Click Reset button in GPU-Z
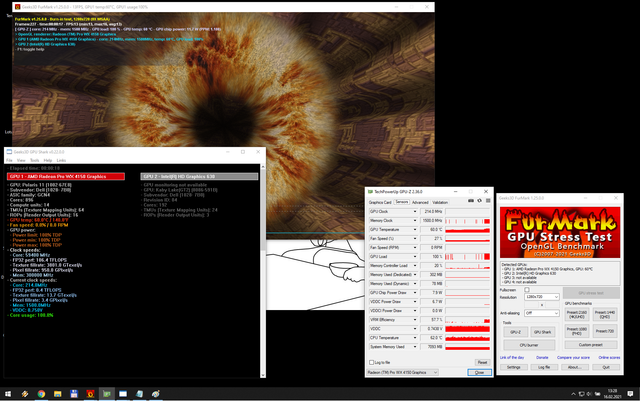Viewport: 640px width, 401px height. click(x=482, y=362)
